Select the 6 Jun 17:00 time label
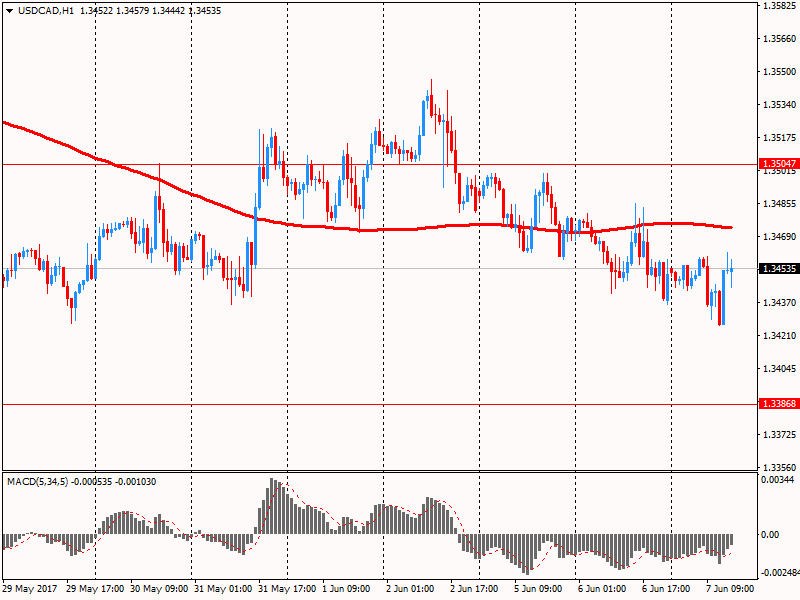Viewport: 800px width, 600px height. (666, 589)
